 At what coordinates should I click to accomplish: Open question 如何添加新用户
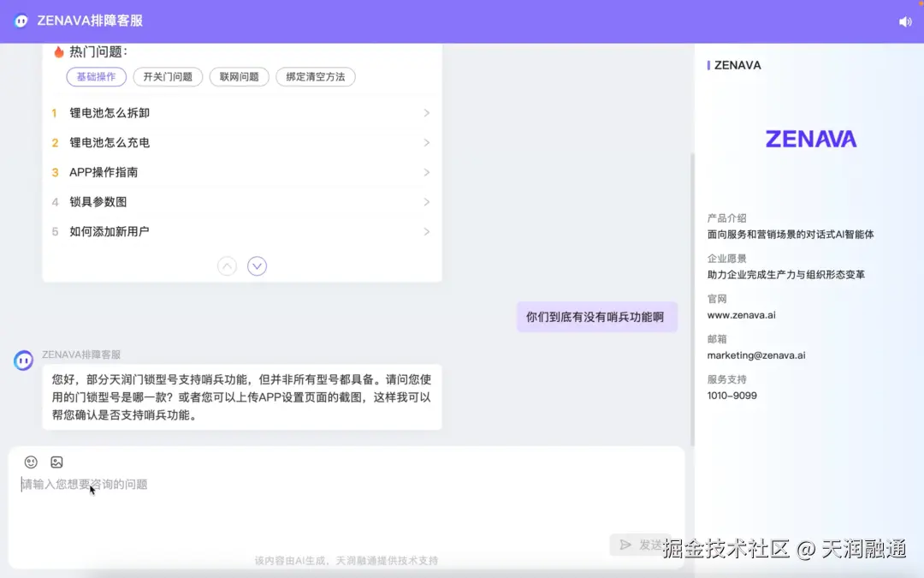pyautogui.click(x=110, y=232)
